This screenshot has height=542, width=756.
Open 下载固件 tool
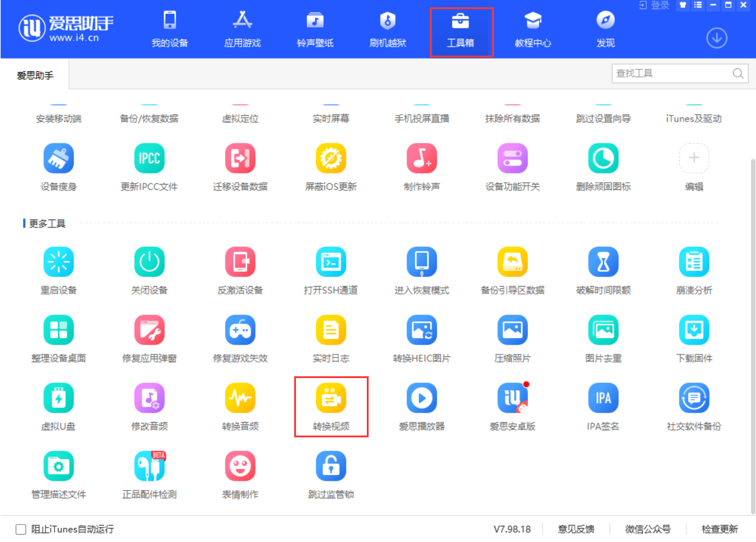(694, 330)
